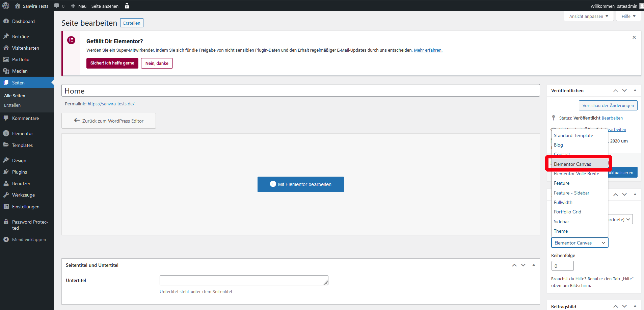Click the Design brush icon in sidebar
Viewport: 644px width, 310px height.
[x=6, y=160]
